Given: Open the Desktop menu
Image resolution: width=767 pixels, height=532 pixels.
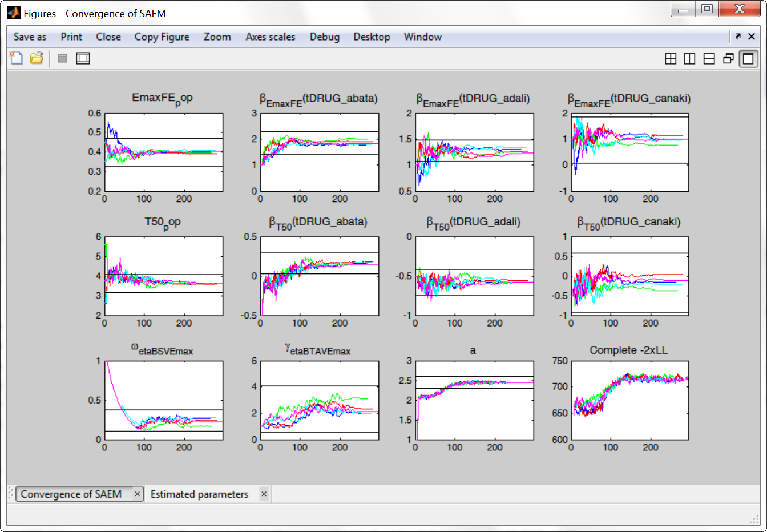Looking at the screenshot, I should pos(372,37).
